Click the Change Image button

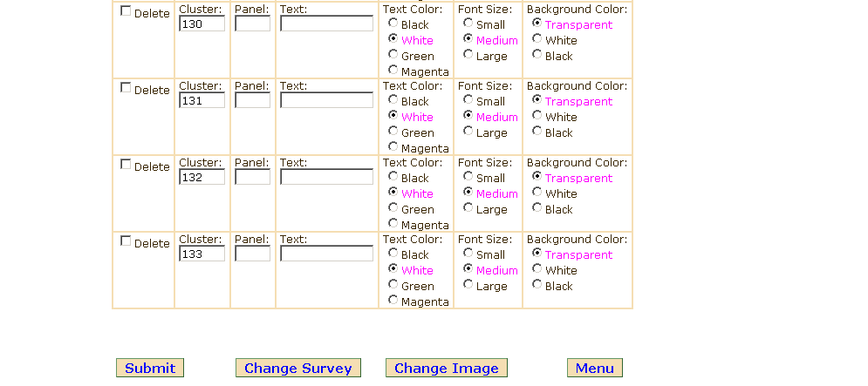[x=446, y=369]
